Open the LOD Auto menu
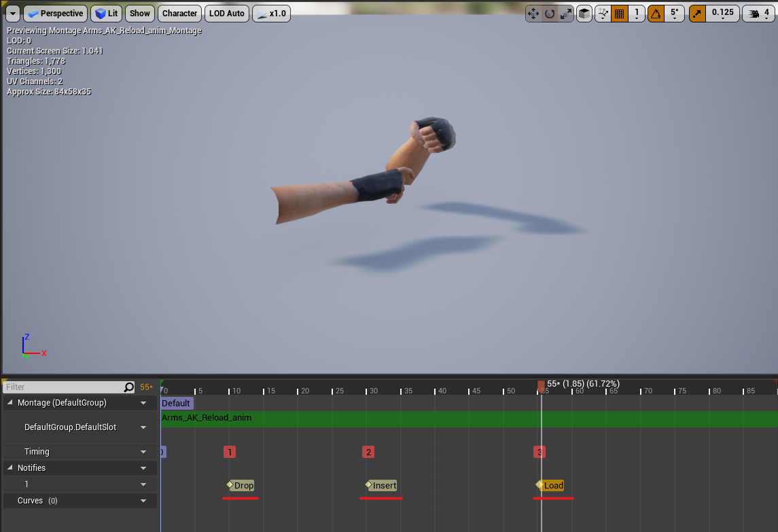 coord(227,14)
